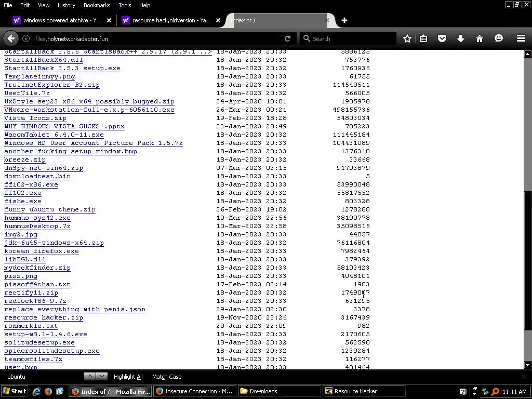
Task: Click the orange magnifier tray icon
Action: tap(495, 392)
